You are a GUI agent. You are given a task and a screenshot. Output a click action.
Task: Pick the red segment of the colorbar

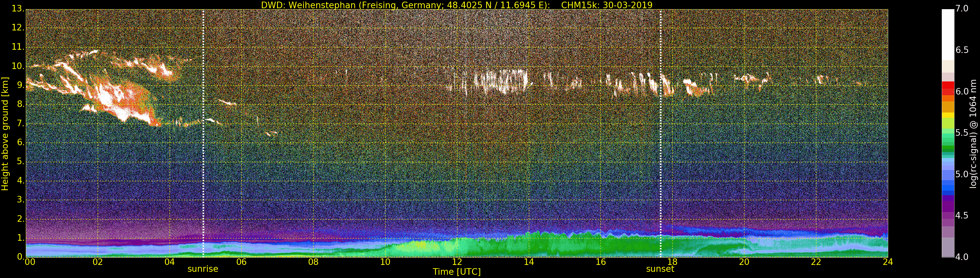[948, 88]
